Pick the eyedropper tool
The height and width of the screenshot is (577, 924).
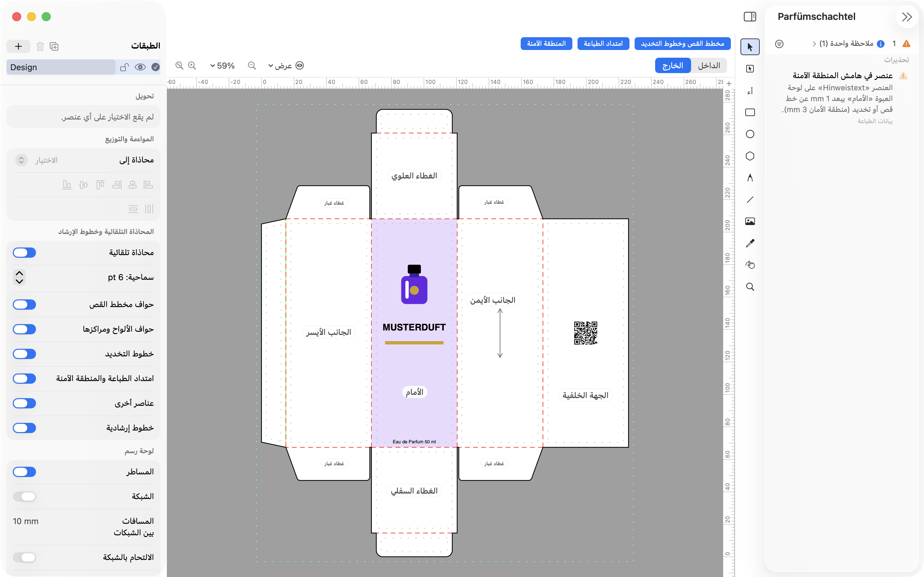click(x=750, y=243)
